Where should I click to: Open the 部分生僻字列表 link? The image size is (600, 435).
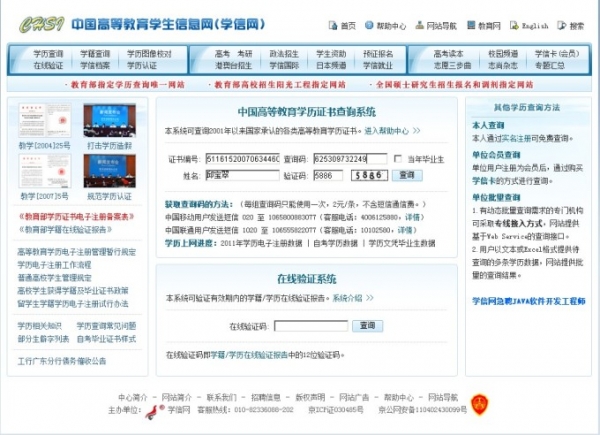[43, 339]
